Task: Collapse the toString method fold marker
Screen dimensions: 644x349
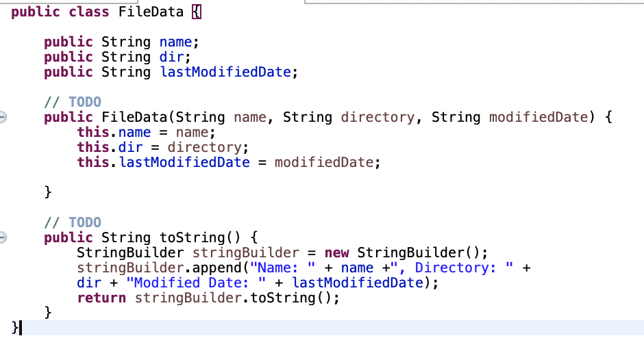Action: pyautogui.click(x=3, y=237)
